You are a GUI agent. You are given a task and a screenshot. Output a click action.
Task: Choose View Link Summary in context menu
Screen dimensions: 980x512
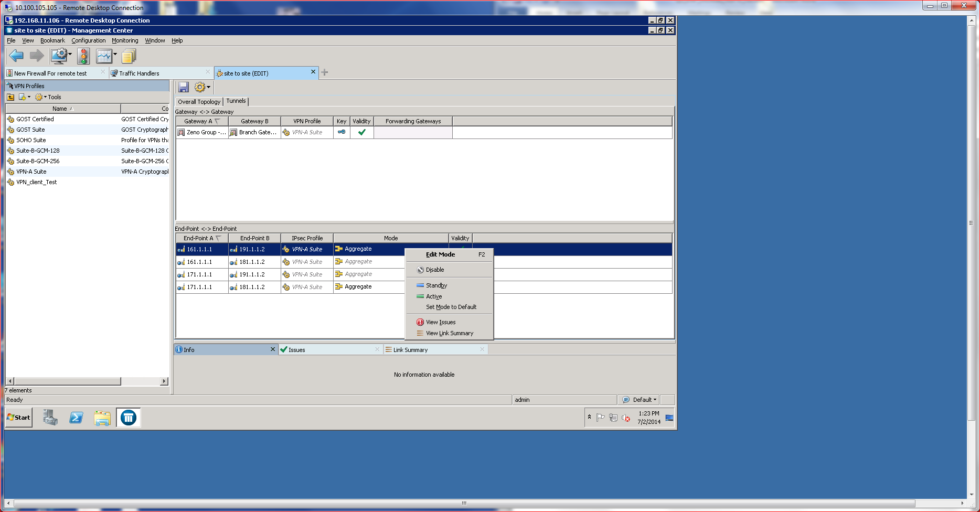pos(450,333)
